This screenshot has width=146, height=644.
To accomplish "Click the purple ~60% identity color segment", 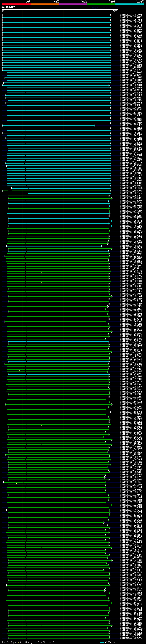I will [73, 4].
